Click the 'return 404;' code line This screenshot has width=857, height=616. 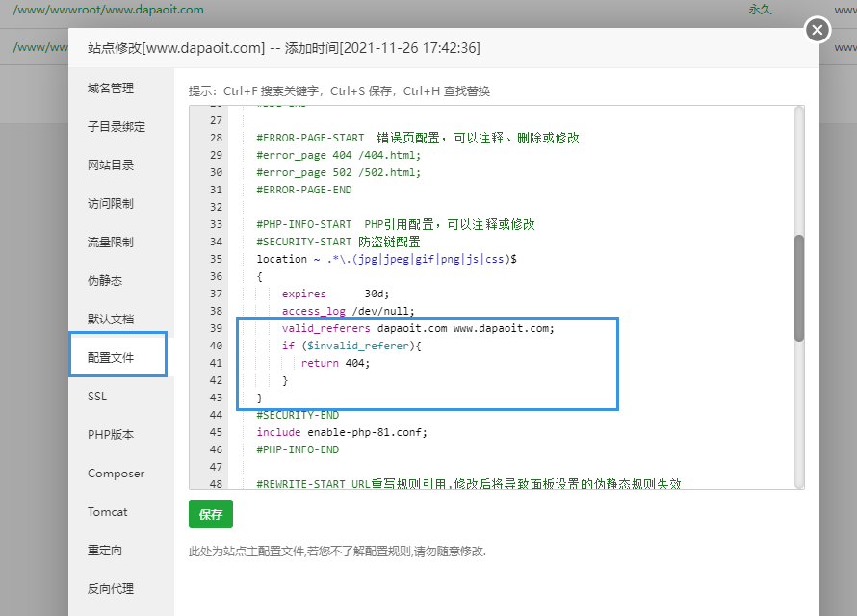pos(335,363)
